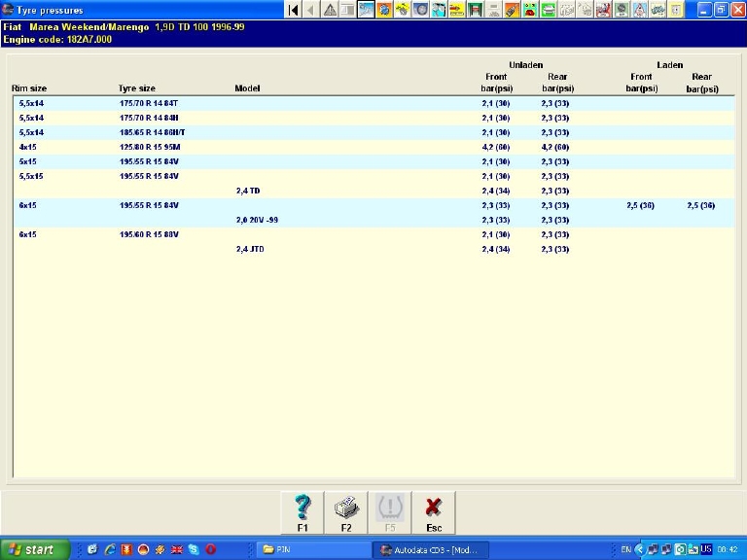Screen dimensions: 747x560
Task: Switch to the PIN folder taskbar window
Action: point(313,550)
